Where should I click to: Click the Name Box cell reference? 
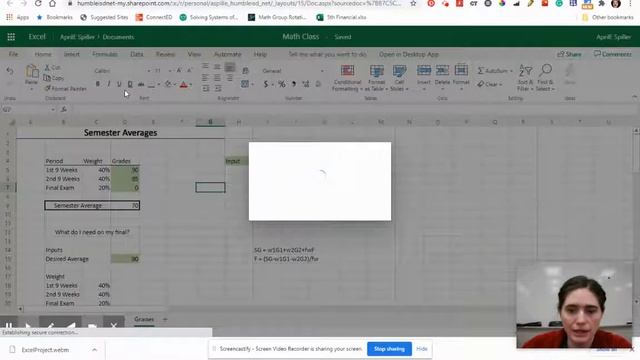(28, 109)
